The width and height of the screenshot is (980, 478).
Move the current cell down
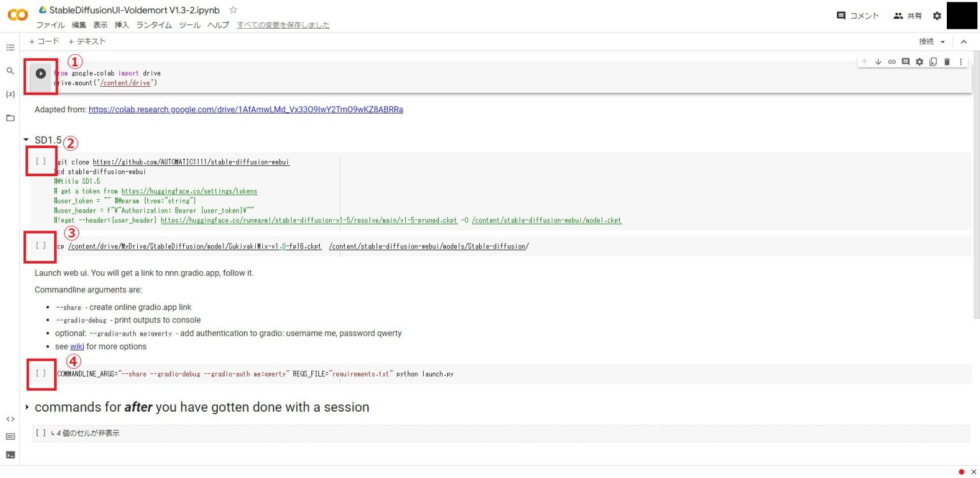click(879, 61)
